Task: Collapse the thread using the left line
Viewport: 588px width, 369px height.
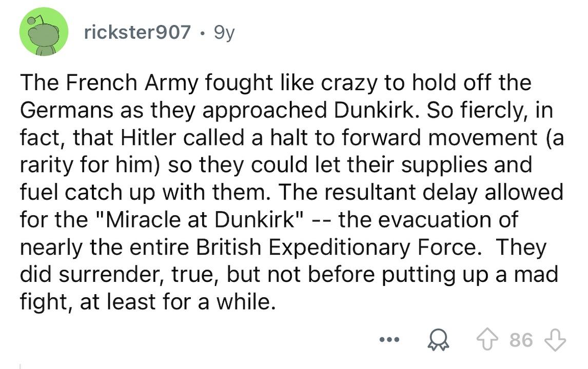Action: point(21,366)
